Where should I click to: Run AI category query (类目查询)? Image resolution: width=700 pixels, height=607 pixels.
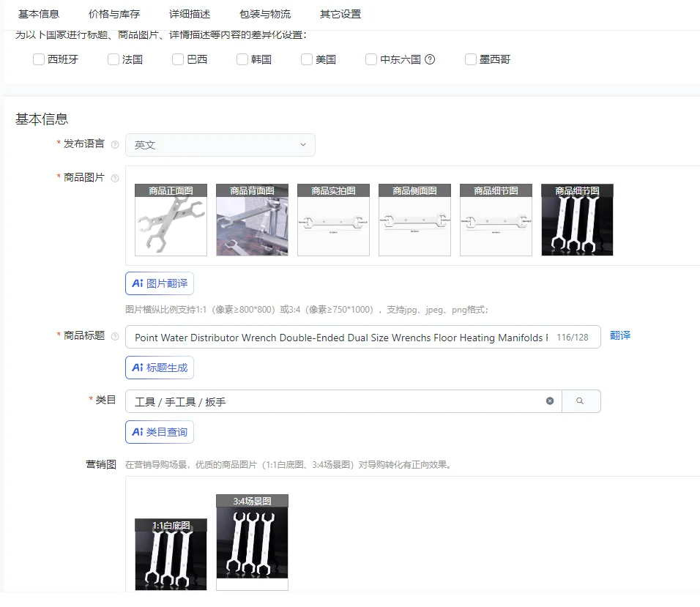(159, 431)
